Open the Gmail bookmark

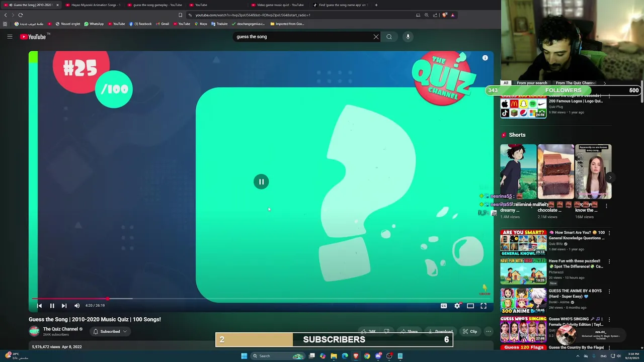click(162, 24)
